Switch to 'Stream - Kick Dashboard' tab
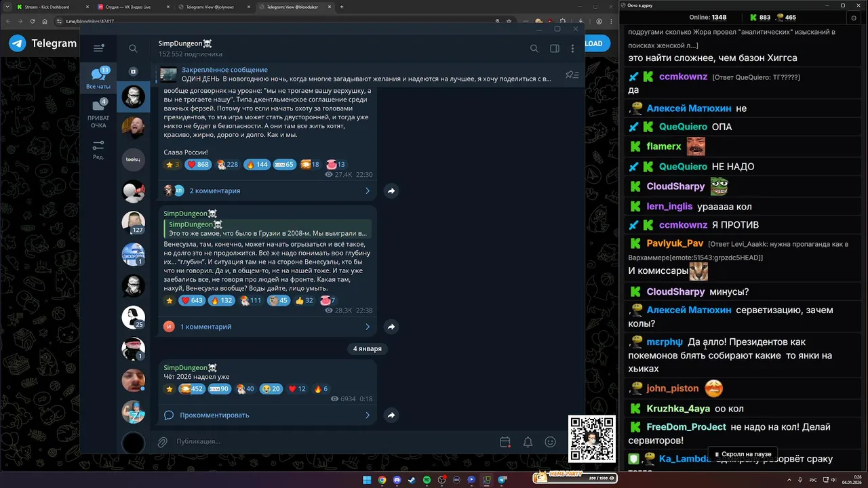This screenshot has height=488, width=868. pos(50,7)
